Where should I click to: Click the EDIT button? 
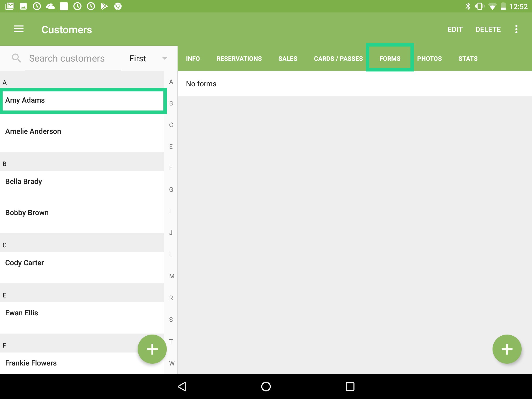pyautogui.click(x=455, y=29)
